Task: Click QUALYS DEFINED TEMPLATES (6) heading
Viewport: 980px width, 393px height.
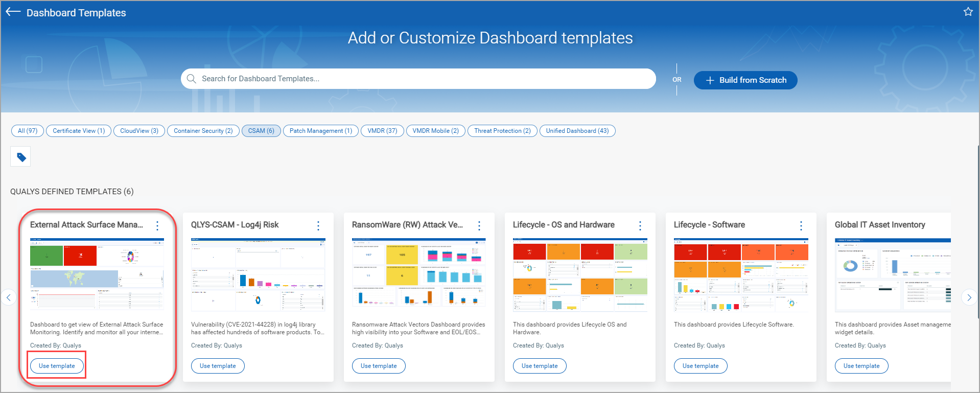Action: click(x=72, y=192)
